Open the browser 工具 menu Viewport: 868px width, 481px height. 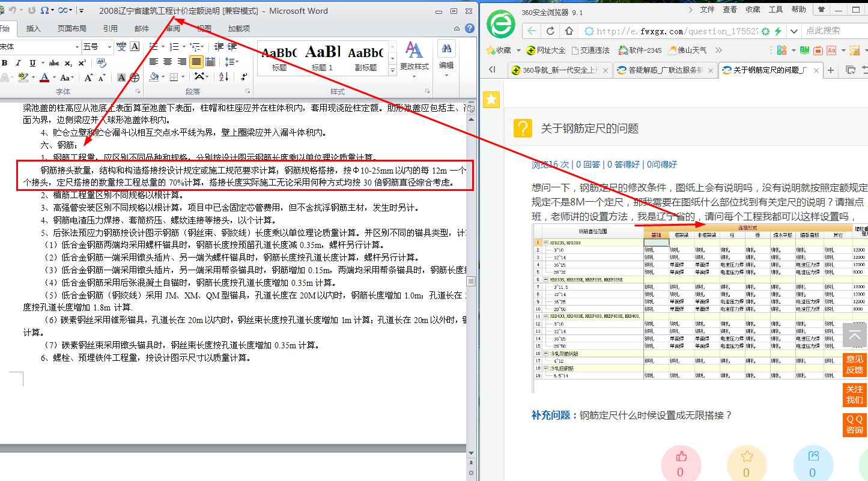coord(775,10)
